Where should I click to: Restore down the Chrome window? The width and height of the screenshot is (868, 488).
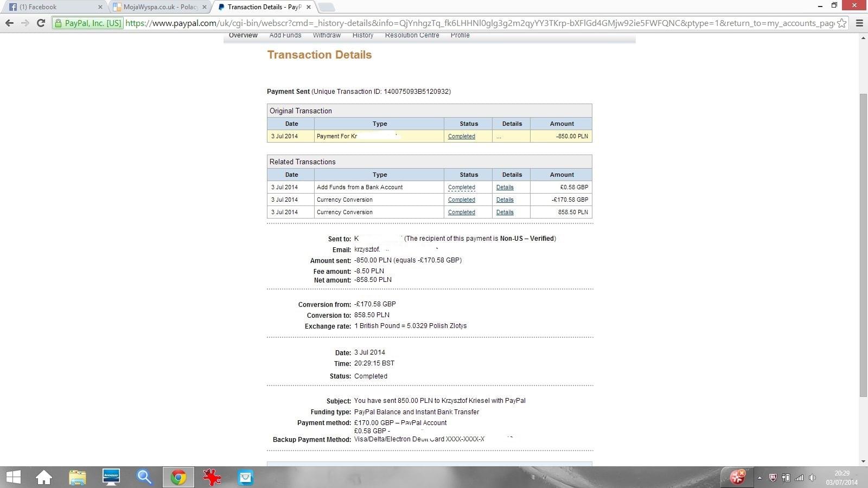pyautogui.click(x=834, y=5)
